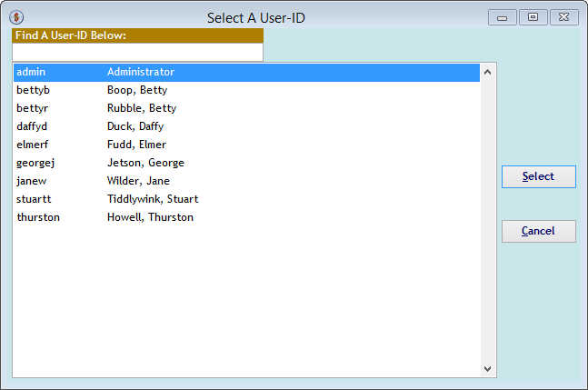588x390 pixels.
Task: Maximize the Select A User-ID window
Action: (x=533, y=17)
